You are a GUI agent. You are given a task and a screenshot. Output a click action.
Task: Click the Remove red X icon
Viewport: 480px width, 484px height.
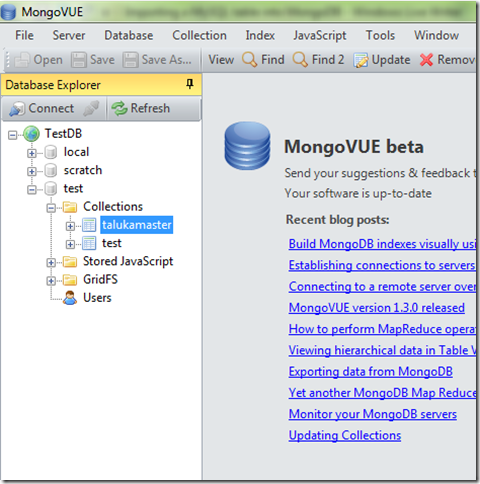click(x=426, y=60)
